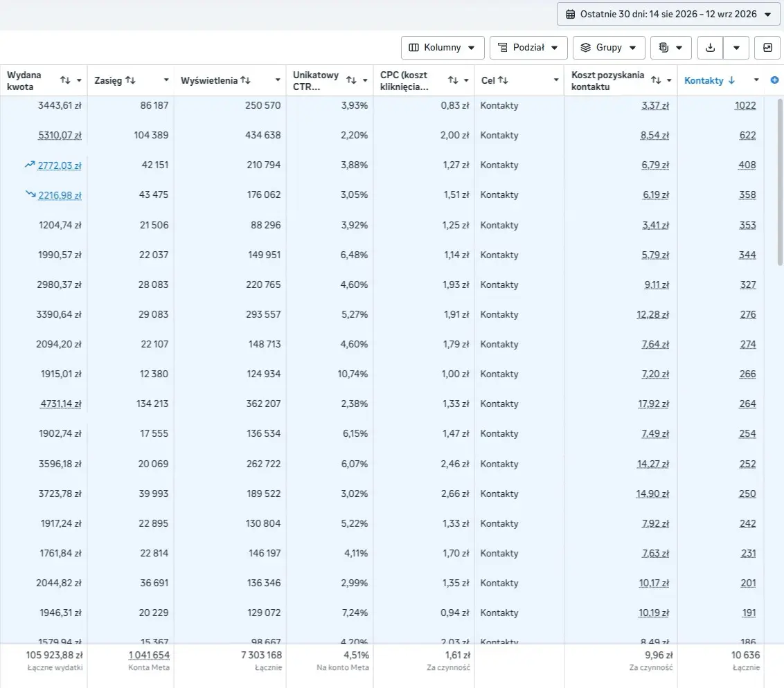Expand the export options arrow beside download

click(736, 48)
